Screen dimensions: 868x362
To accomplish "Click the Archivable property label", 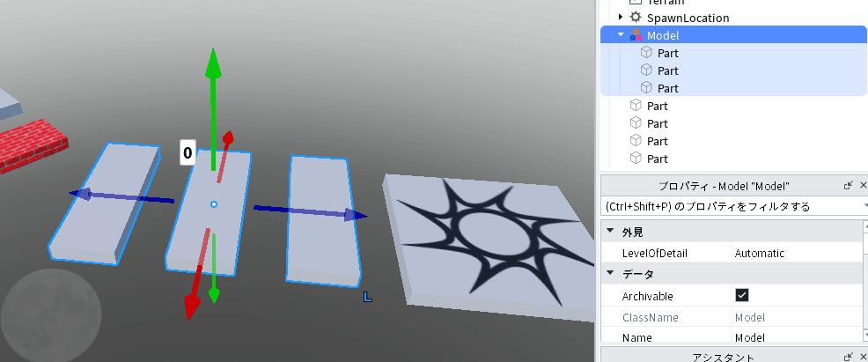I will [x=647, y=296].
